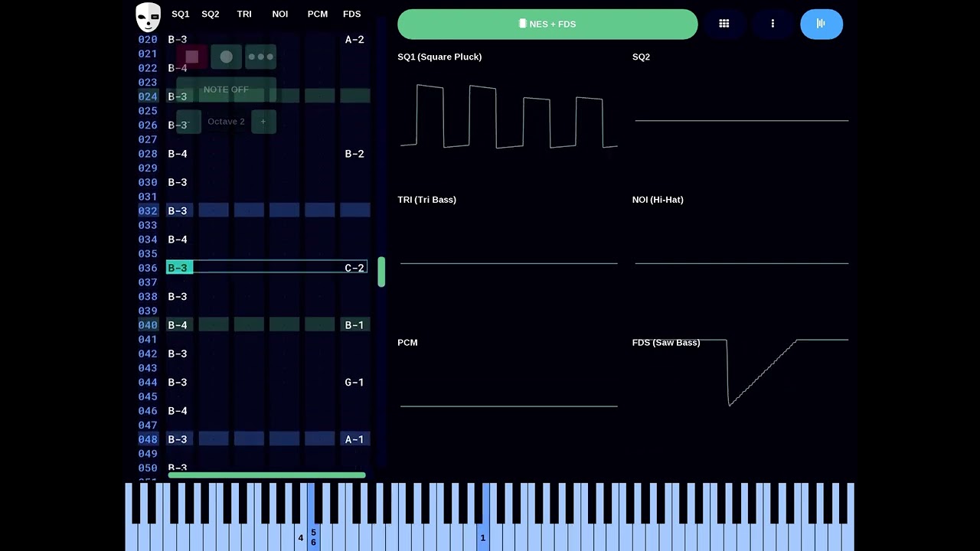This screenshot has width=980, height=551.
Task: Click the NOI (Hi-Hat) oscilloscope display
Action: (741, 263)
